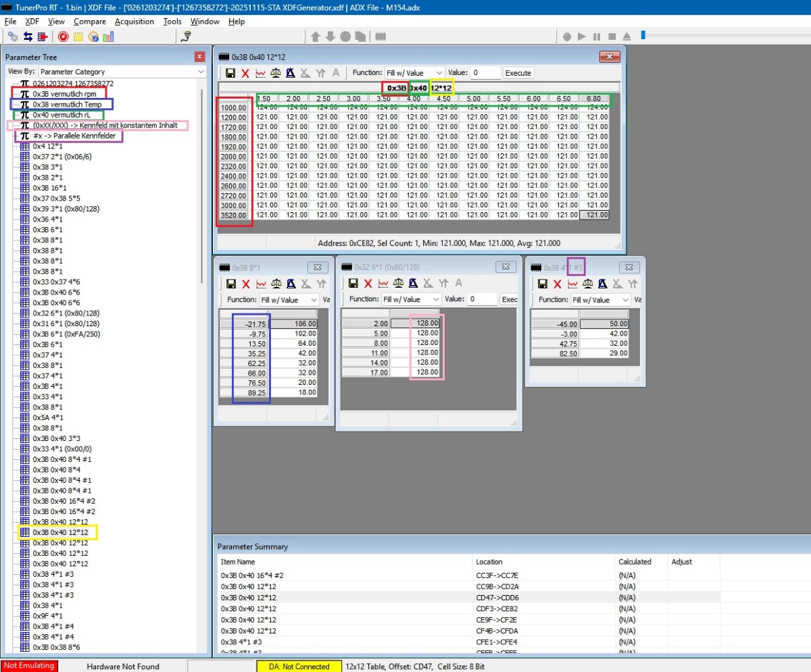The width and height of the screenshot is (811, 672).
Task: Open the XDF menu
Action: [x=32, y=22]
